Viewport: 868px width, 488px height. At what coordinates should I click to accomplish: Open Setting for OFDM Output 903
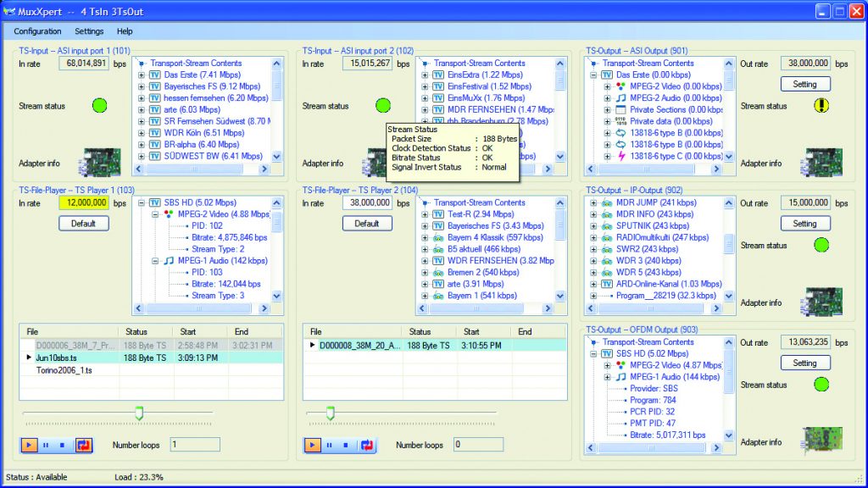pos(805,363)
